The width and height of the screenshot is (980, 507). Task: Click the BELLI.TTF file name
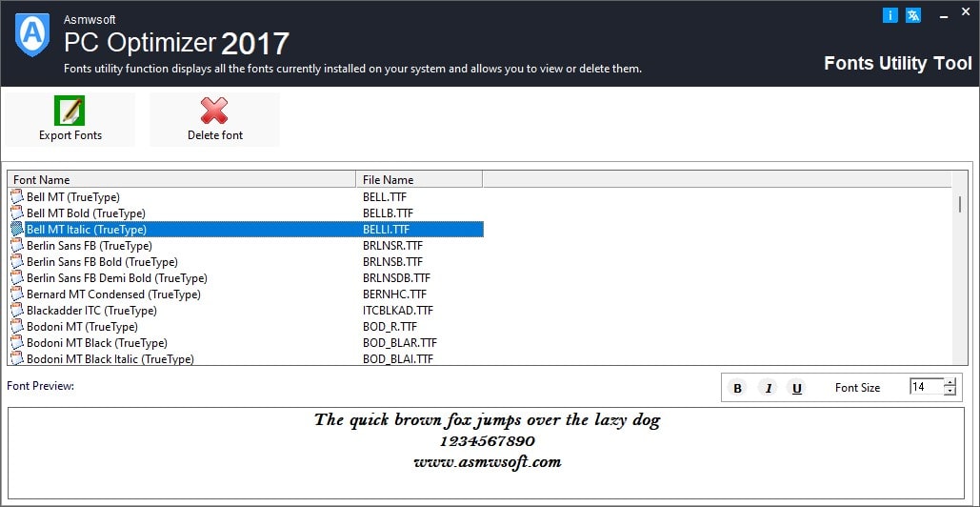pos(387,230)
